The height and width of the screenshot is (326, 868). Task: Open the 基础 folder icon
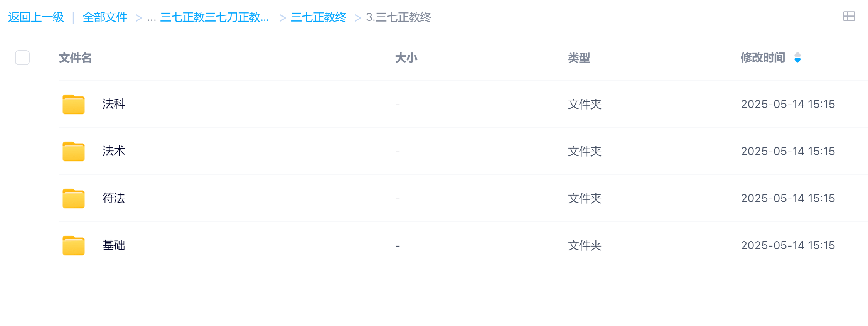pyautogui.click(x=74, y=246)
